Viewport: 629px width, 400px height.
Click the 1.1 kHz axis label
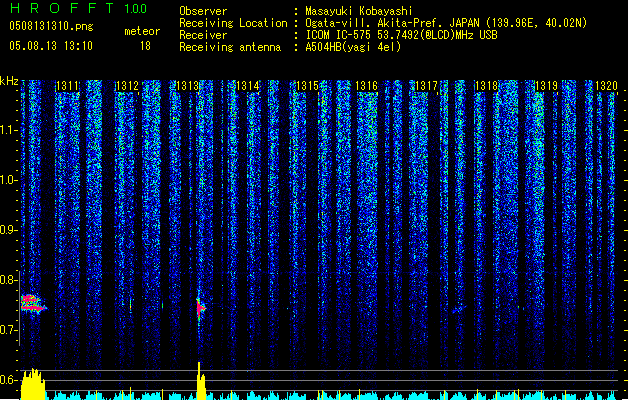tap(8, 130)
